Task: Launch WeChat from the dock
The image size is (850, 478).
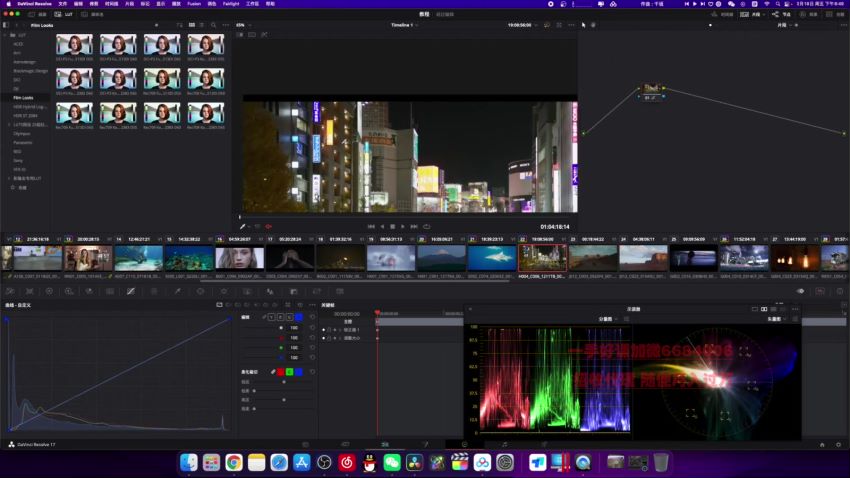Action: click(392, 462)
